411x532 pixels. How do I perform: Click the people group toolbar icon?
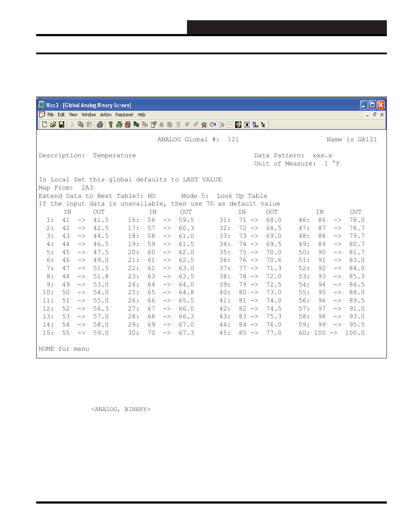(x=255, y=124)
